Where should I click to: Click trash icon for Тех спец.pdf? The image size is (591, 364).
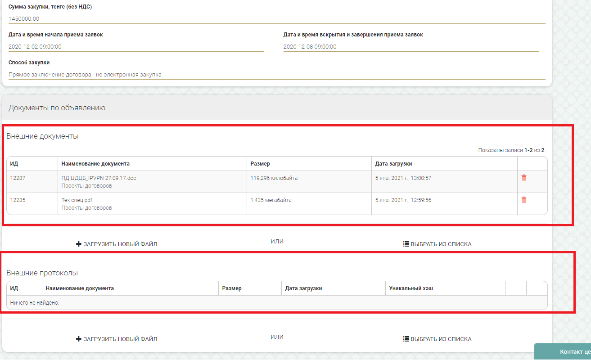tap(523, 200)
